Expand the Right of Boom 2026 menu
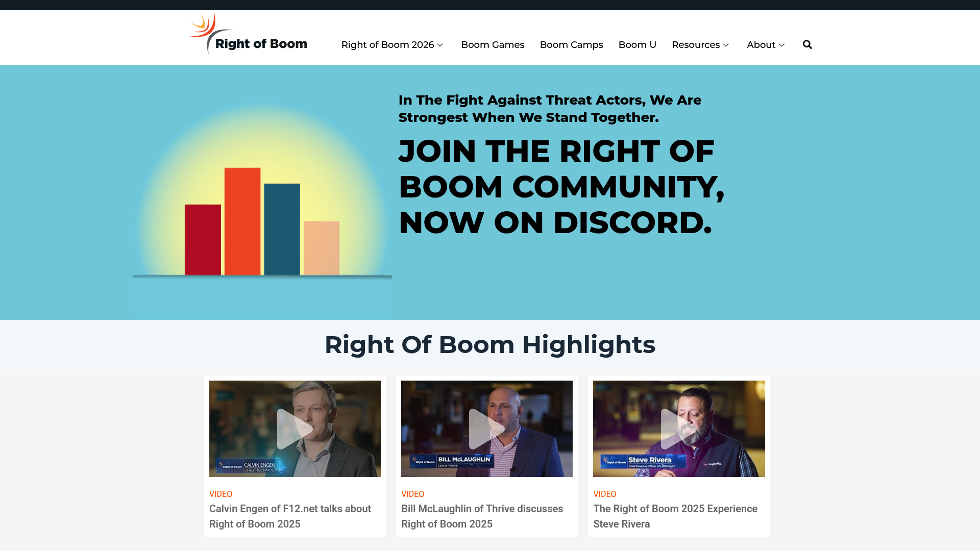The height and width of the screenshot is (551, 980). coord(393,44)
